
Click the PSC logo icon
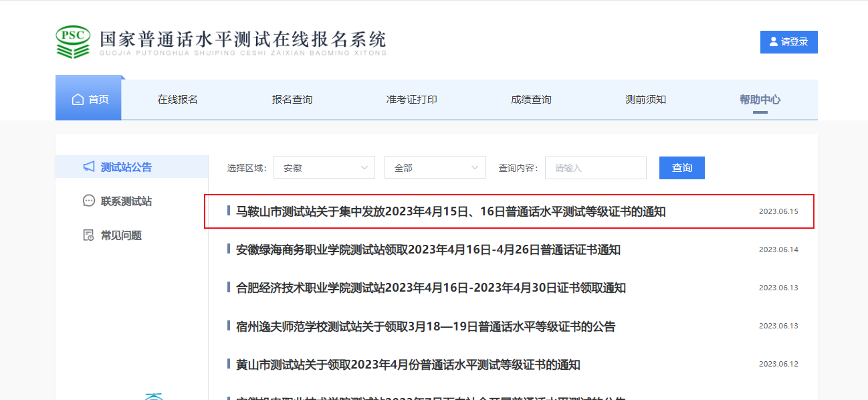point(72,42)
